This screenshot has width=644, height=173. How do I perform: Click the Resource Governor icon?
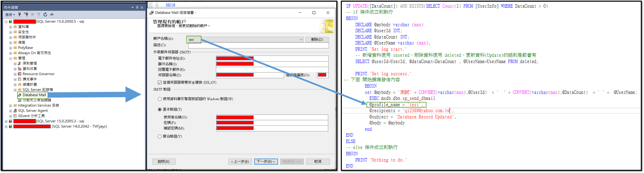point(20,74)
